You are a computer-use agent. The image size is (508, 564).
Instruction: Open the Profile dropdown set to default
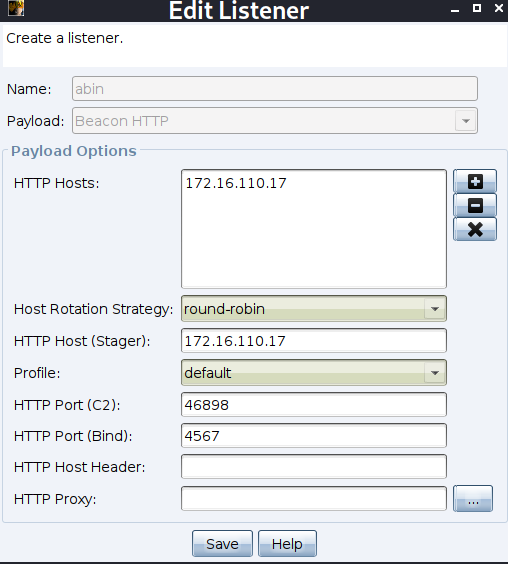[x=314, y=373]
